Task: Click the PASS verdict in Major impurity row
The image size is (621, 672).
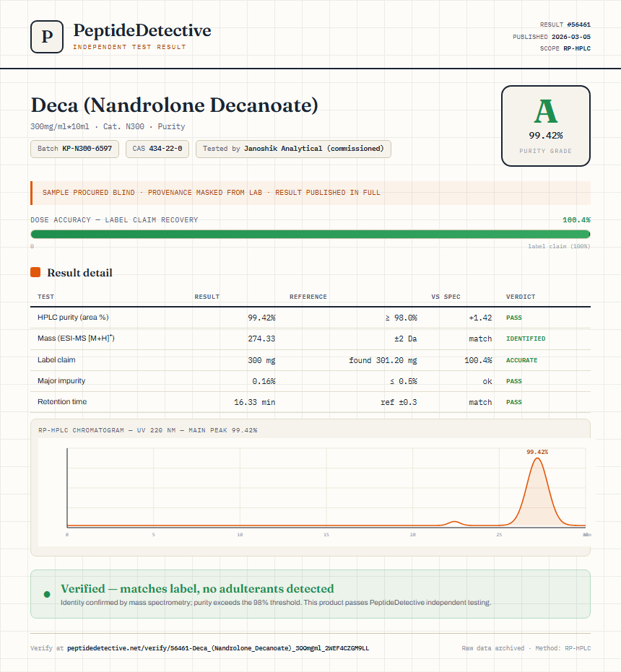Action: [514, 381]
